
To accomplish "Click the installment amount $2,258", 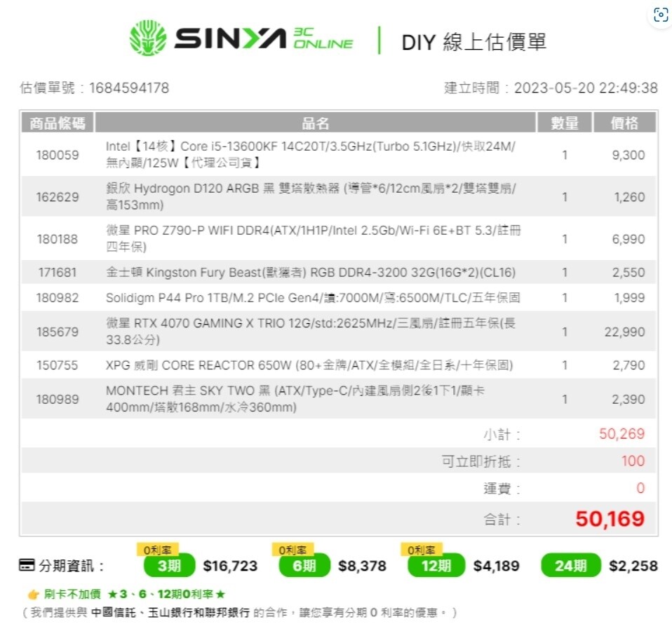I will 633,566.
